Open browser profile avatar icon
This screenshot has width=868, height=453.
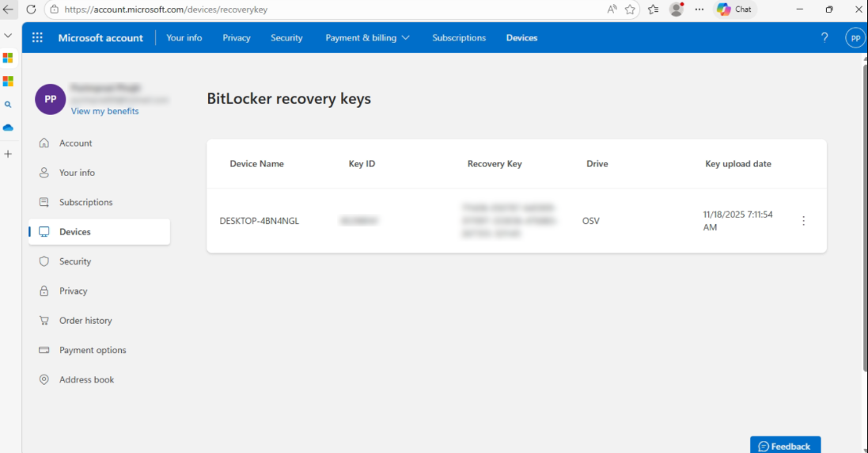point(677,10)
